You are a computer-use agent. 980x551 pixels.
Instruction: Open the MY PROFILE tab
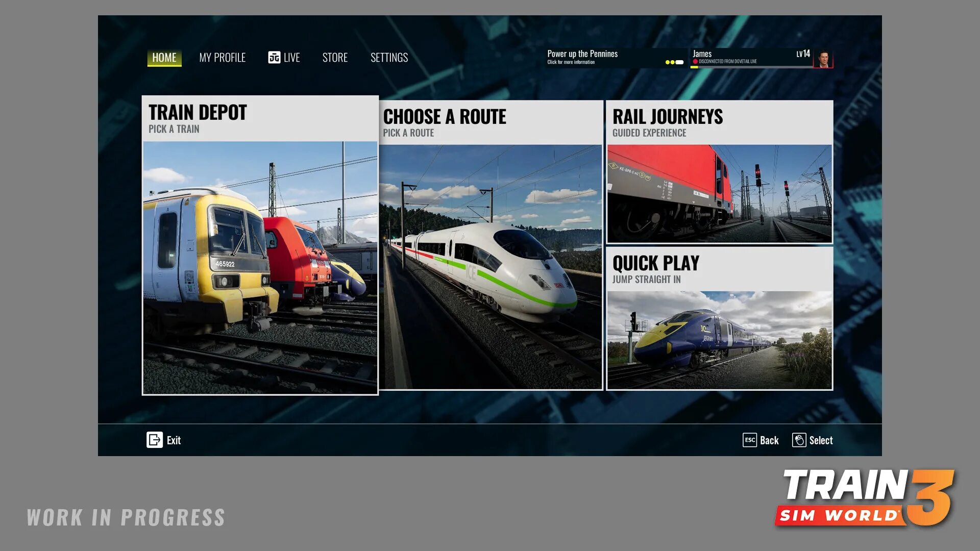pos(222,58)
